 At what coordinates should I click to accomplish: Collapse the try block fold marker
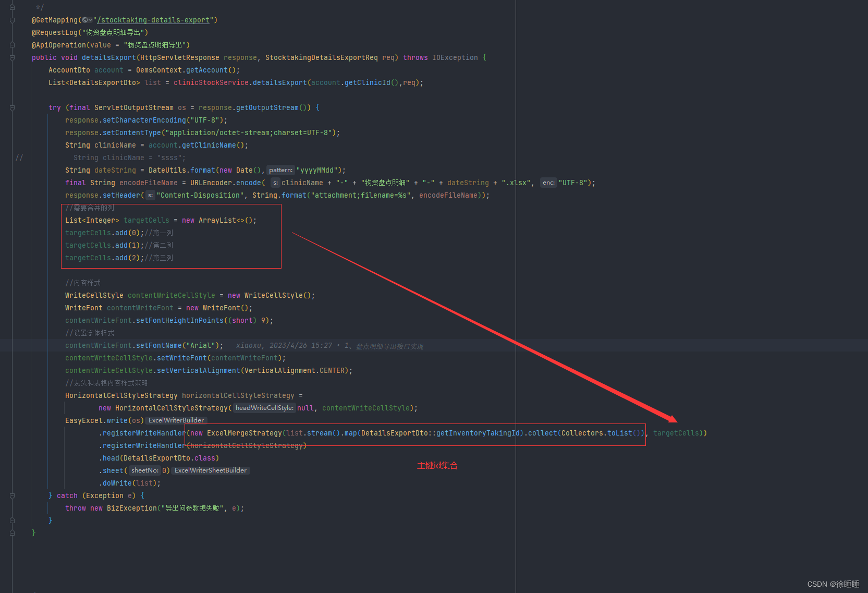coord(12,108)
